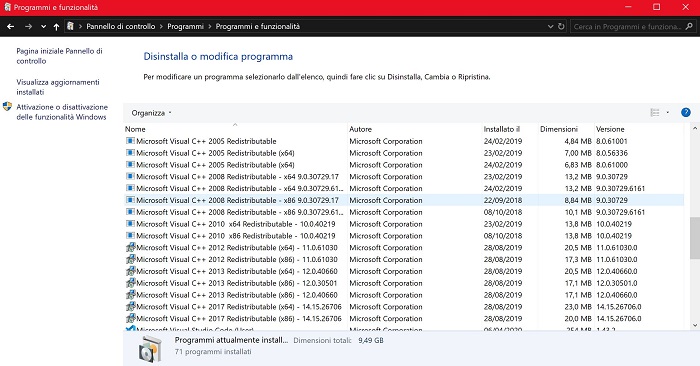The width and height of the screenshot is (700, 366).
Task: Sort by the Nome column header
Action: (235, 129)
